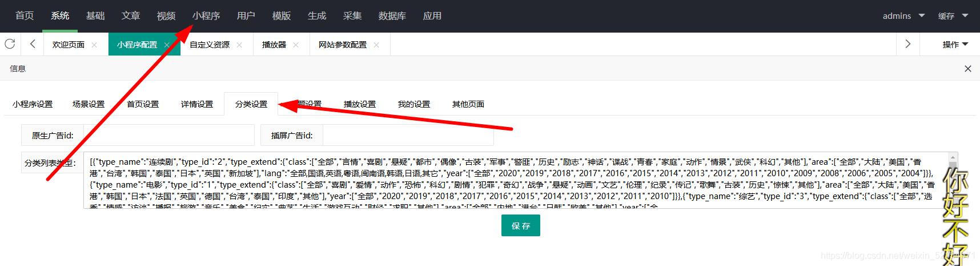Focus the 插屏广告id text field
Viewport: 980px width, 266px height.
pos(408,136)
